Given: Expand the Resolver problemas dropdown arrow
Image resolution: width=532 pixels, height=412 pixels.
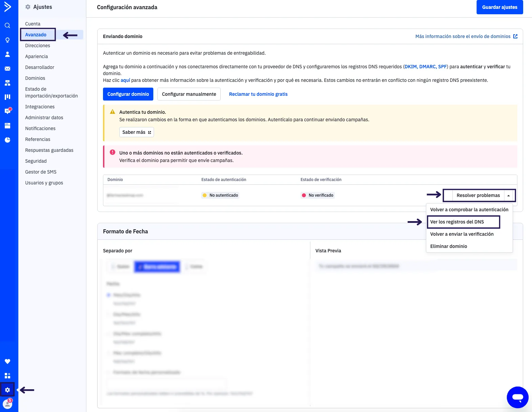Looking at the screenshot, I should point(509,195).
